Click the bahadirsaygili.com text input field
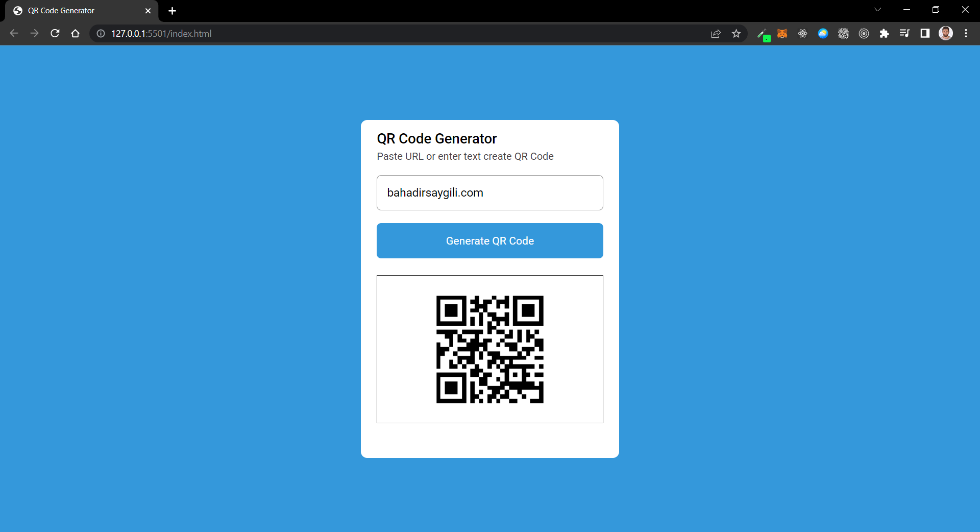 coord(490,192)
